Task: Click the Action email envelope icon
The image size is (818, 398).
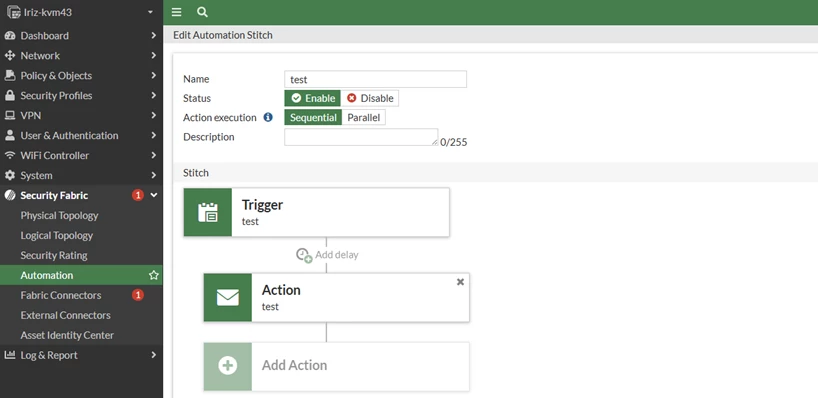Action: coord(228,297)
